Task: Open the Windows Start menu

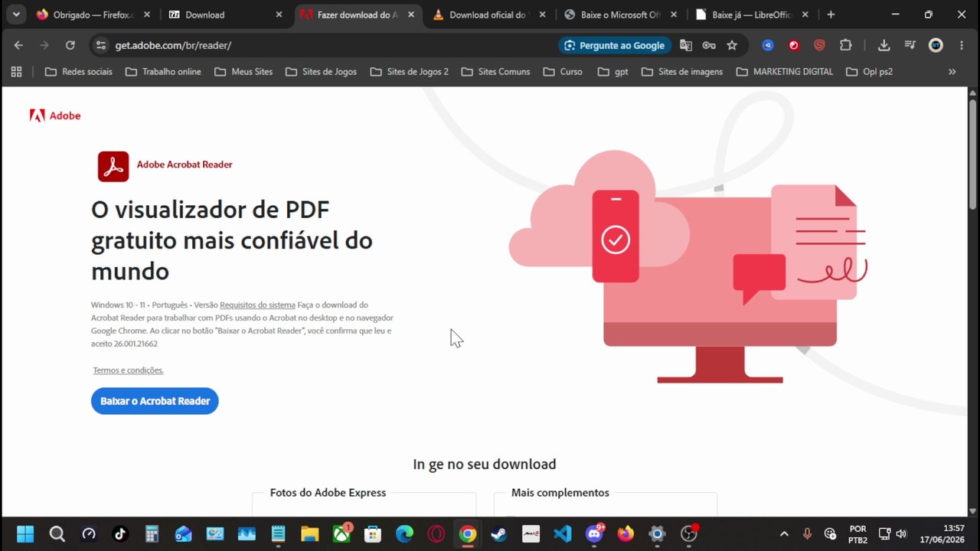Action: 25,533
